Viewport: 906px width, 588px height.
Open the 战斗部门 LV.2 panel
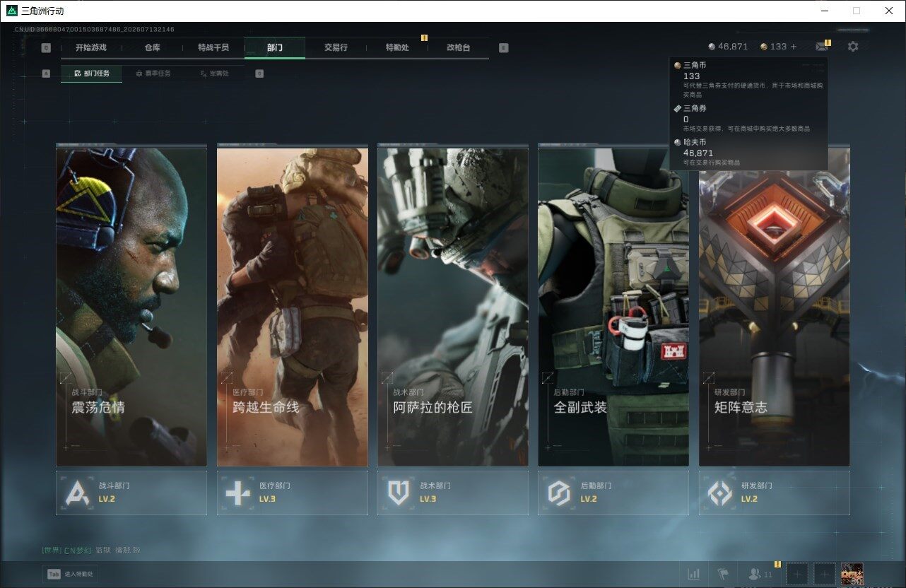131,493
